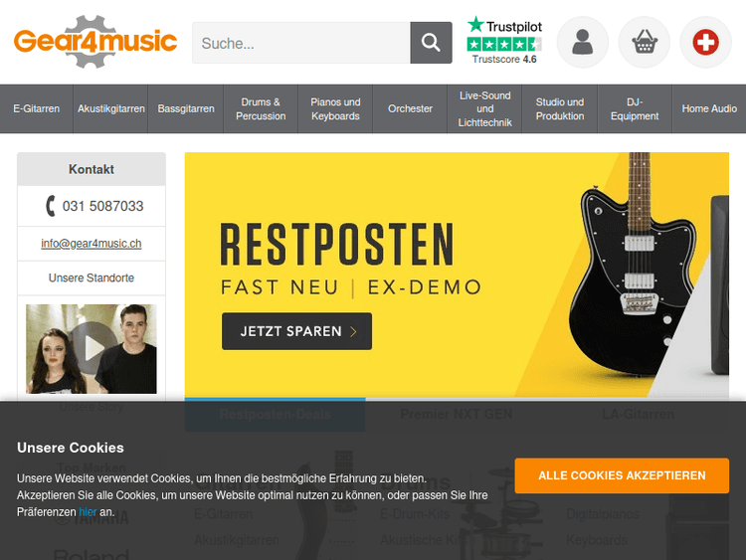
Task: Open the Pianos und Keyboards menu
Action: [x=335, y=109]
